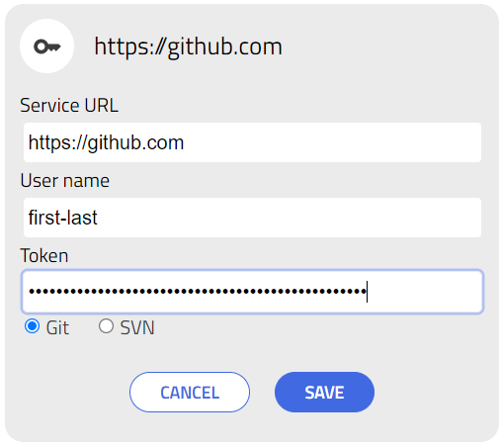Select the SVN radio button

[x=106, y=326]
